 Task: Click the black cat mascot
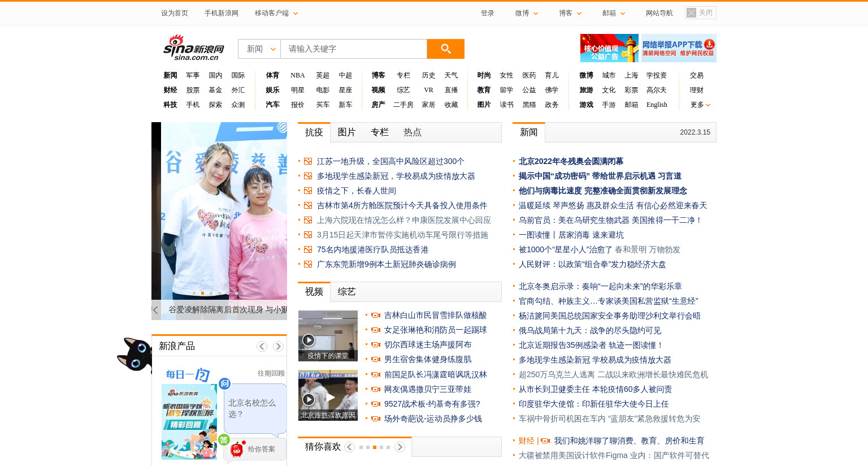coord(134,355)
